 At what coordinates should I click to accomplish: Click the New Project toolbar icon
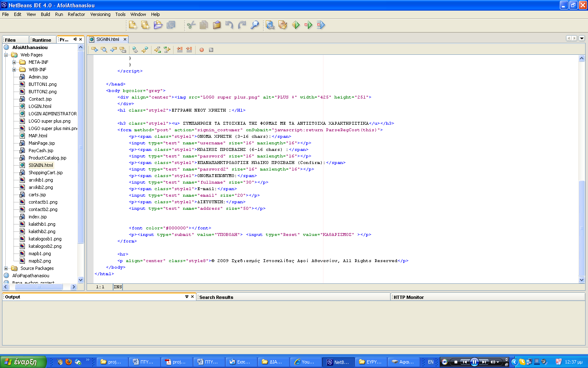145,25
